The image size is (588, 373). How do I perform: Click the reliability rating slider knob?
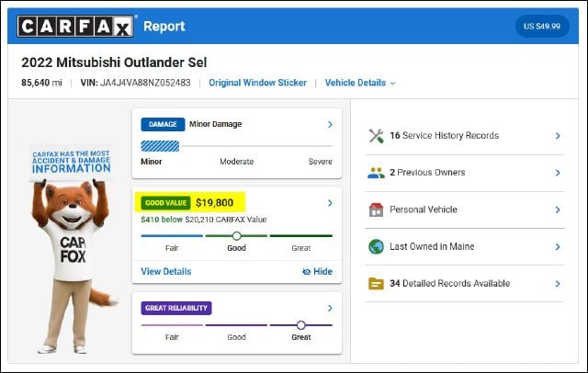[300, 325]
